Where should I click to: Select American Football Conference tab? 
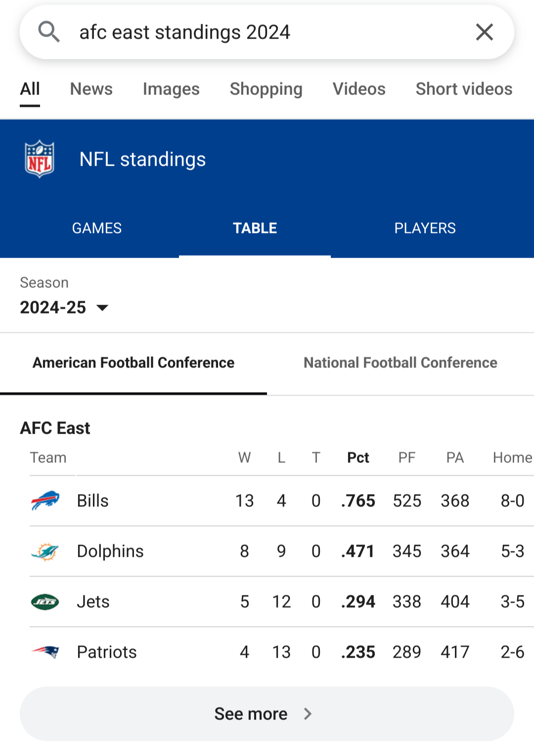(x=133, y=363)
